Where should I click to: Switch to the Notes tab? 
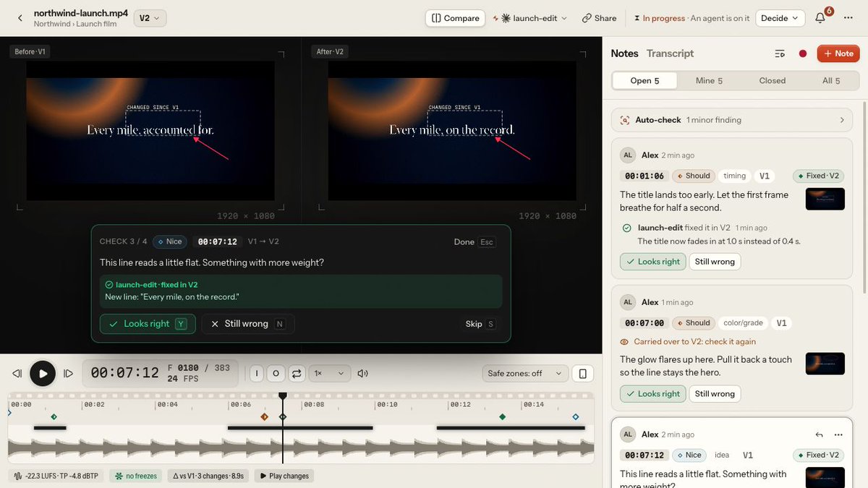click(624, 53)
